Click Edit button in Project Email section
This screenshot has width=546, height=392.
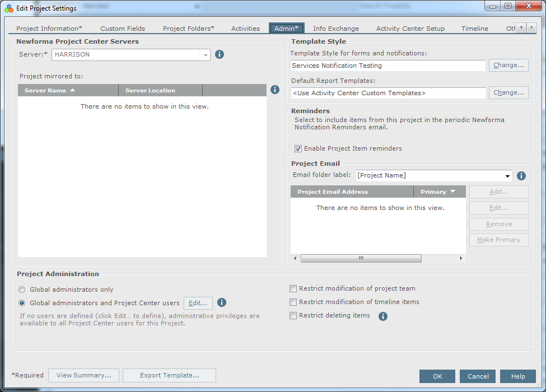click(x=498, y=208)
